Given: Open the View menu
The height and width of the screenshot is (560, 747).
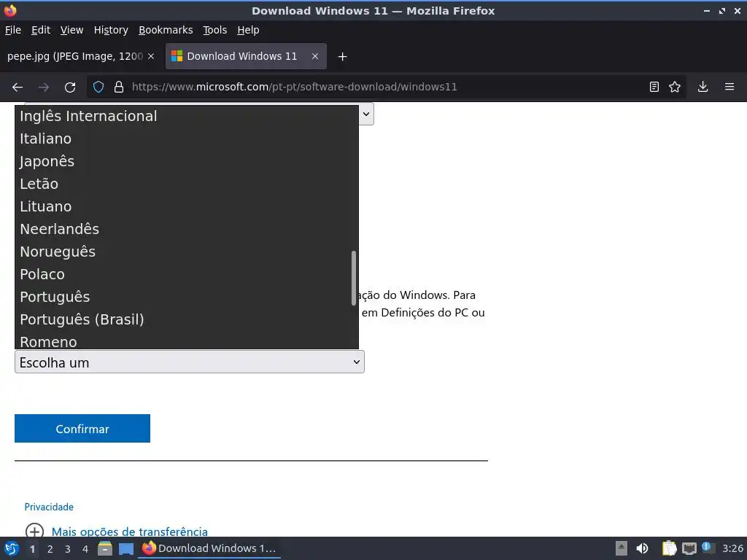Looking at the screenshot, I should tap(71, 30).
